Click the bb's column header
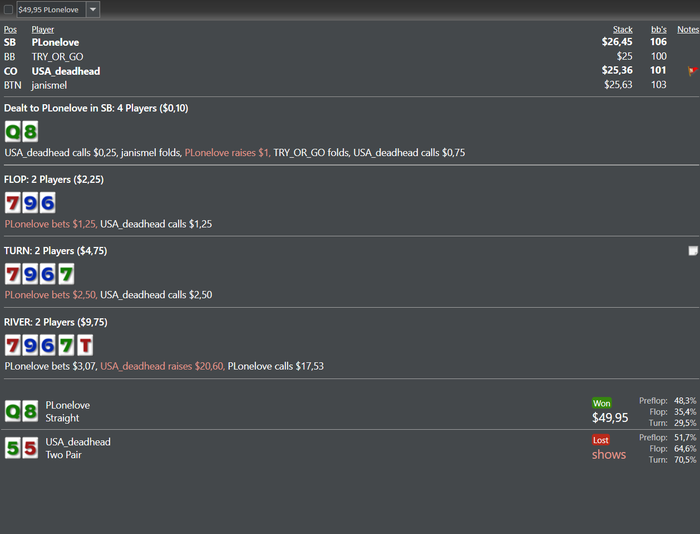Screen dimensions: 700x534 click(658, 29)
